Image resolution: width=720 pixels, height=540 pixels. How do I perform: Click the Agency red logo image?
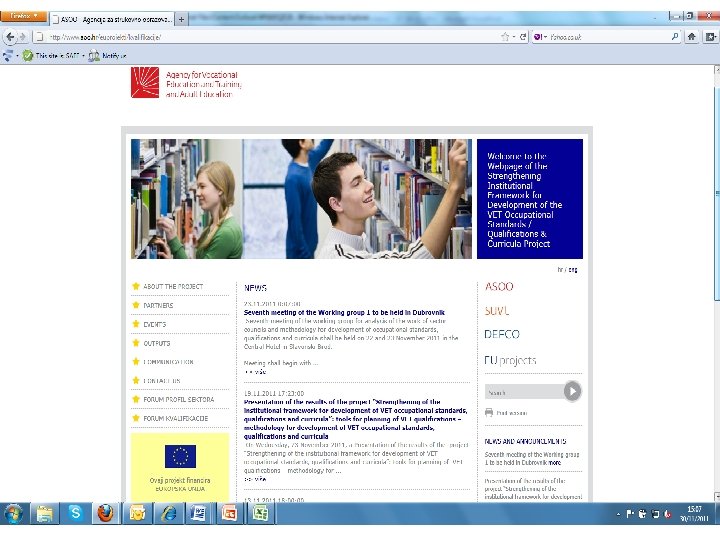(145, 82)
